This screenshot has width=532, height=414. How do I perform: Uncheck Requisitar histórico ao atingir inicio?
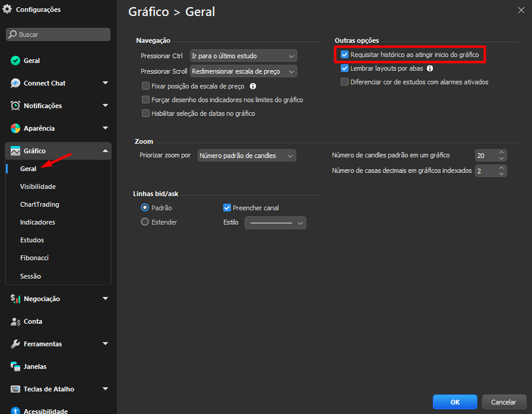point(345,55)
